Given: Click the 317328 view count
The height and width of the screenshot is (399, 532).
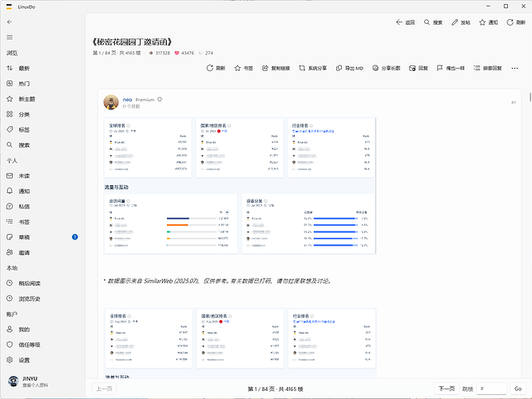Looking at the screenshot, I should pos(160,53).
